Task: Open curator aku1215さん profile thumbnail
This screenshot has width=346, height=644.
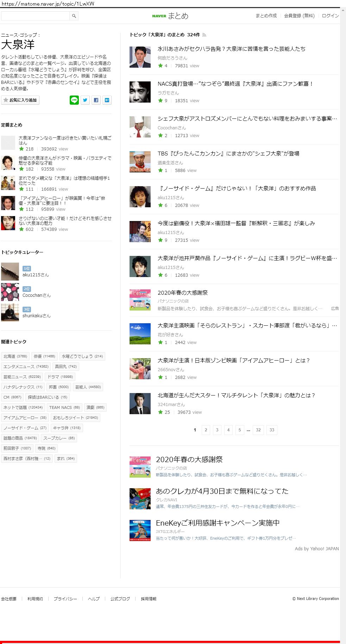Action: click(10, 271)
